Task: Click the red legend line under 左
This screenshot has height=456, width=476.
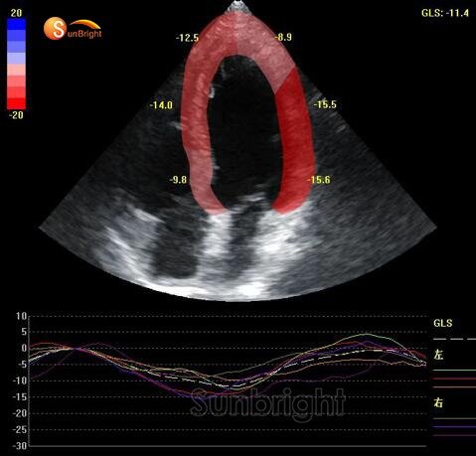Action: [x=454, y=379]
